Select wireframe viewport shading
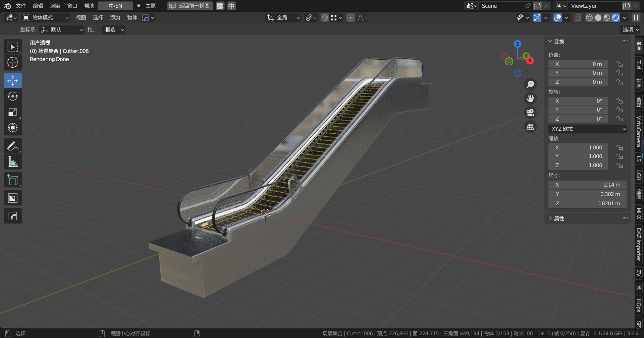Viewport: 644px width, 338px height. click(x=589, y=18)
